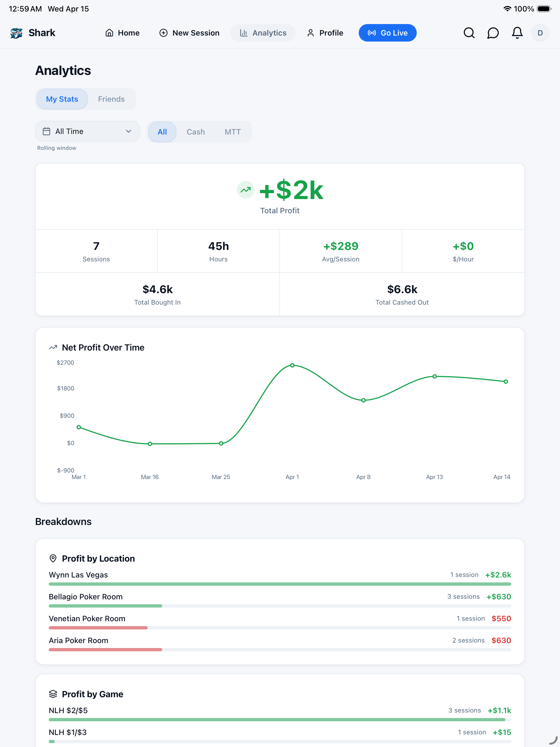Viewport: 560px width, 747px height.
Task: Click the Aria Poker Room red bar
Action: [105, 650]
